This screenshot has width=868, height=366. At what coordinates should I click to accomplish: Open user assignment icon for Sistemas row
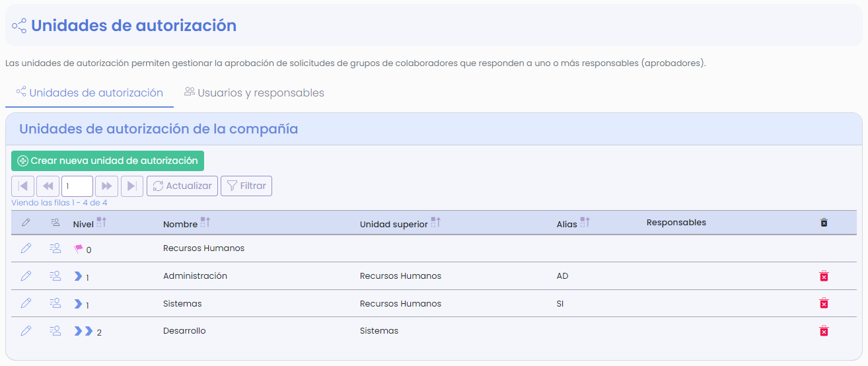tap(55, 303)
